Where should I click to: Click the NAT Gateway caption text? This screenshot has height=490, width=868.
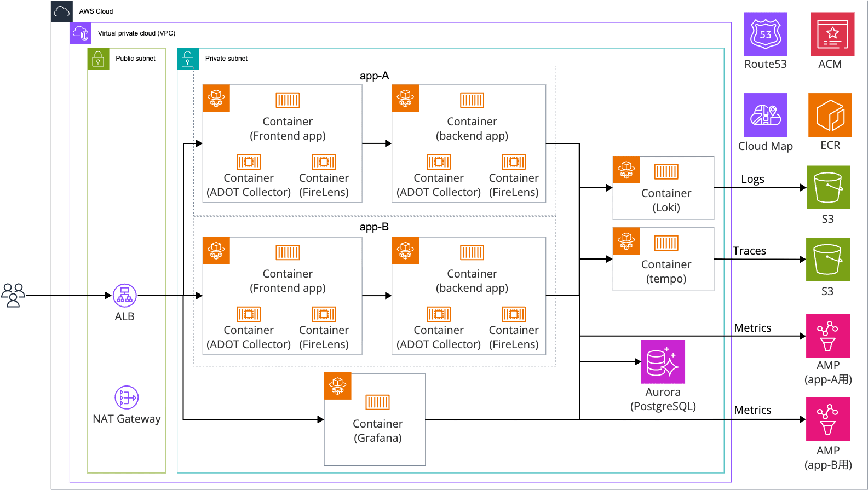[127, 419]
